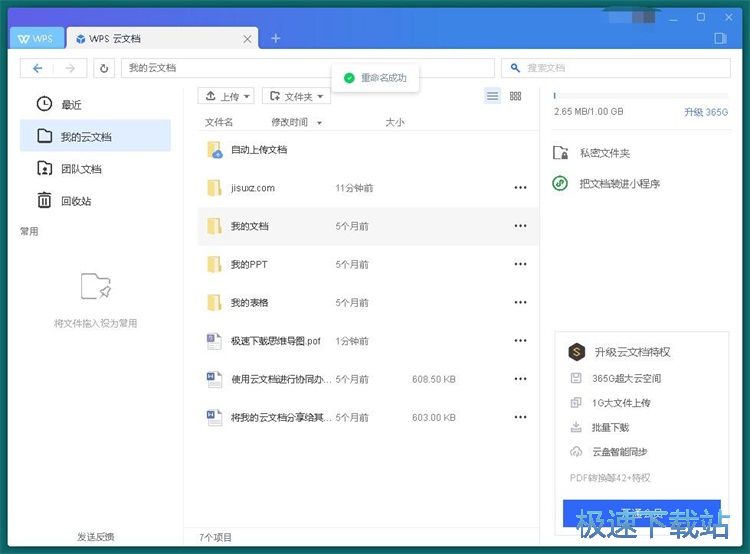Open more options for jisuxz.com
750x554 pixels.
pyautogui.click(x=520, y=188)
